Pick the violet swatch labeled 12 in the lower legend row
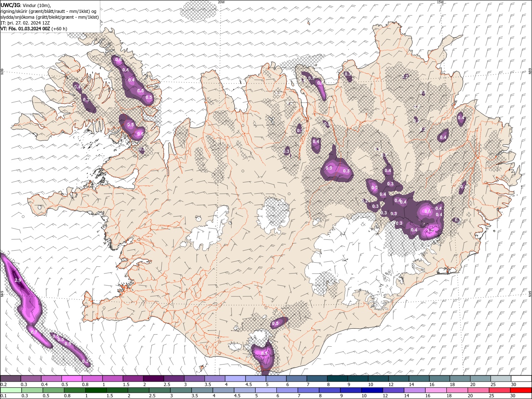 point(393,390)
